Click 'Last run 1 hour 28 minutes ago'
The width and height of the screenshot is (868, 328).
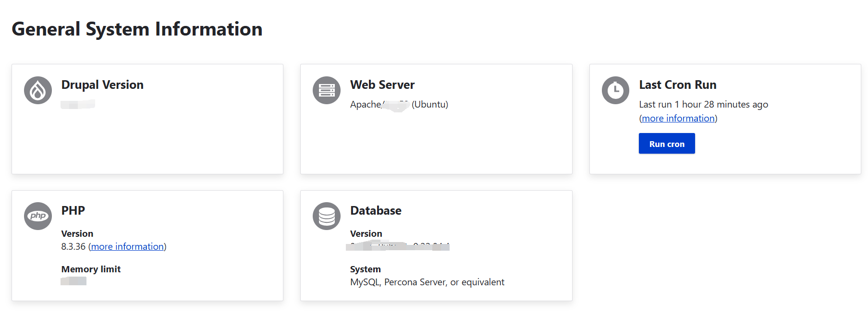tap(703, 105)
